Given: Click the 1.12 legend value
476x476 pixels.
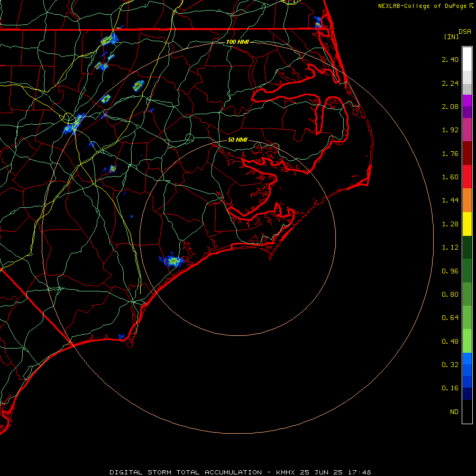Looking at the screenshot, I should point(450,248).
